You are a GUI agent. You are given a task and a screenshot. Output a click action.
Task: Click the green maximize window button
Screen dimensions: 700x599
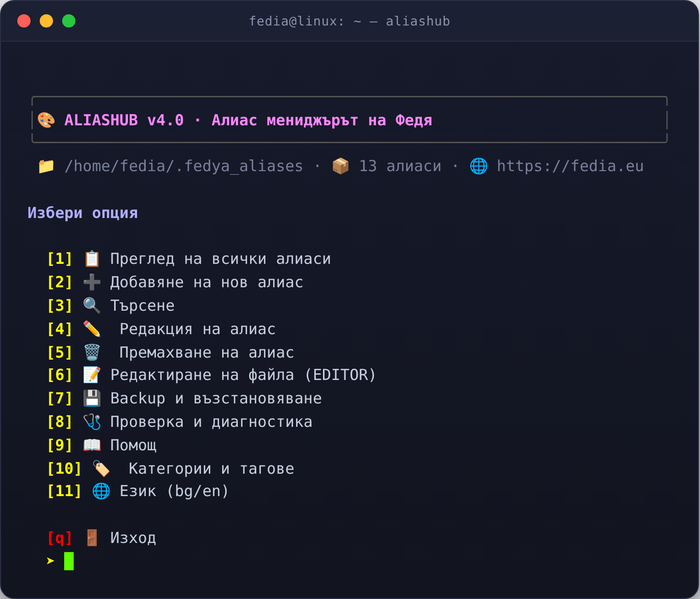69,21
